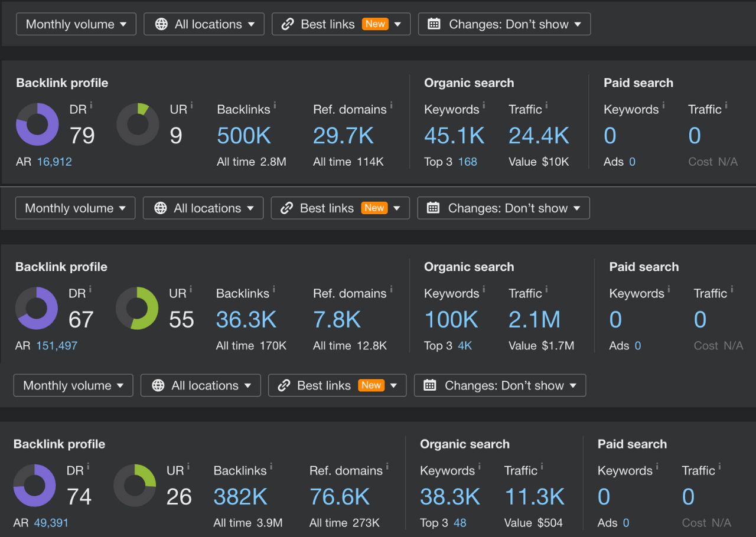Open the 500K backlinks report link

coord(244,136)
